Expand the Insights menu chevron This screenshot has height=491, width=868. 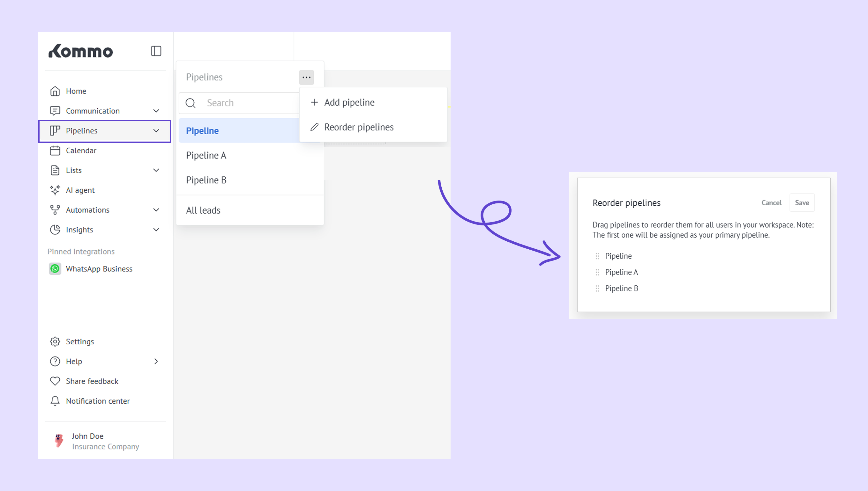coord(156,230)
